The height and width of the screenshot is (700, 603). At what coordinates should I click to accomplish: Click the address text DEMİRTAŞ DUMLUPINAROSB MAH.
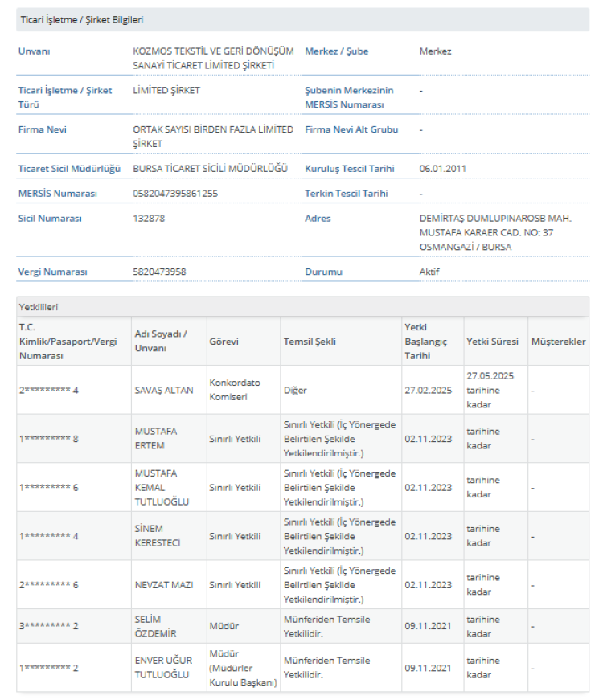(x=494, y=219)
